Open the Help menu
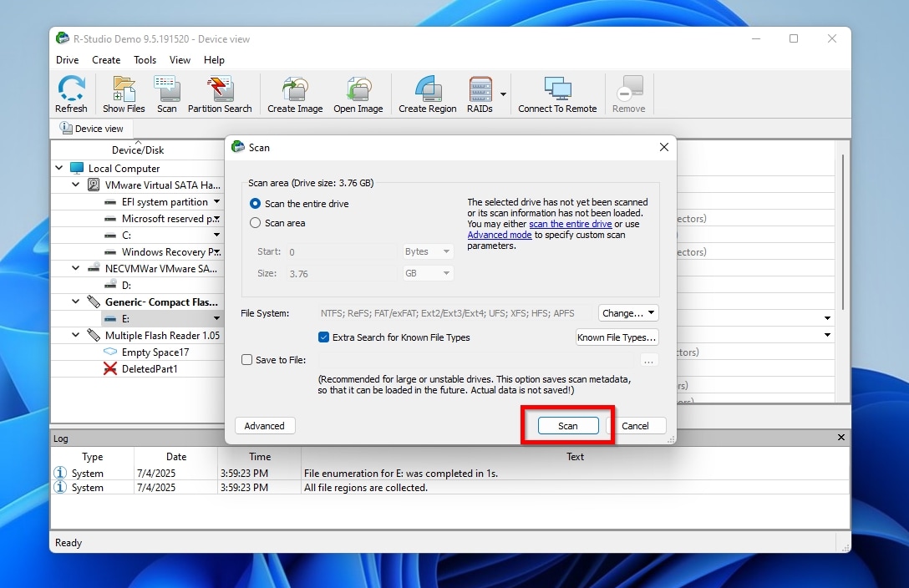 pos(214,59)
